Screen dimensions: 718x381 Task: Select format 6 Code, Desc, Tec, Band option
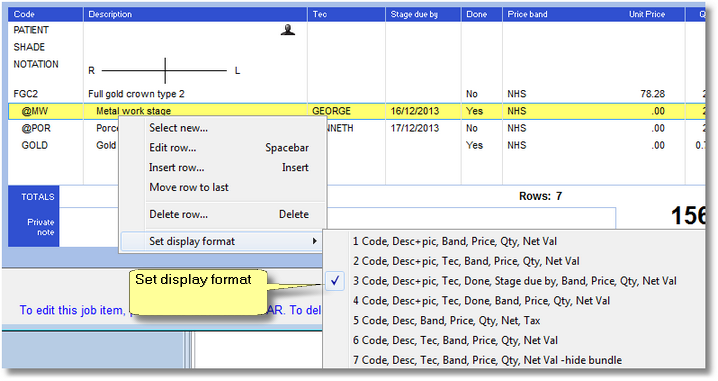(x=455, y=340)
